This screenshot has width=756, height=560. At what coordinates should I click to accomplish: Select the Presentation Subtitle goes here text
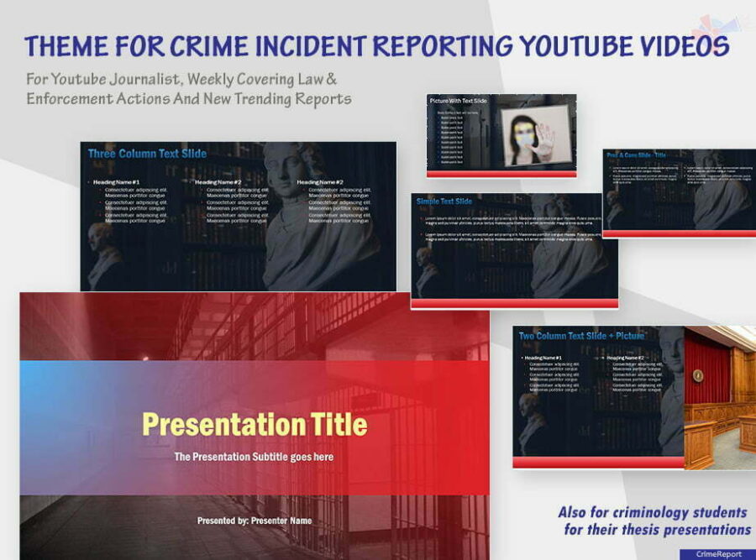click(x=254, y=458)
